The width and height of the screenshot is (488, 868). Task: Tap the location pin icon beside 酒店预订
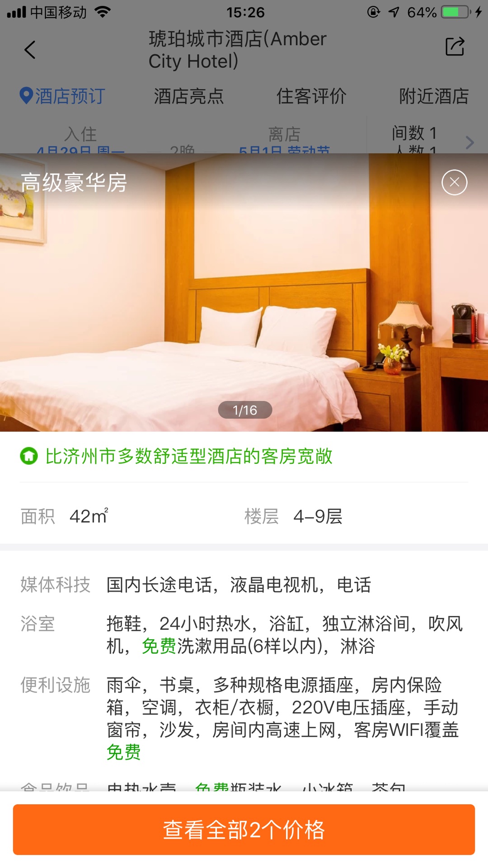(26, 96)
